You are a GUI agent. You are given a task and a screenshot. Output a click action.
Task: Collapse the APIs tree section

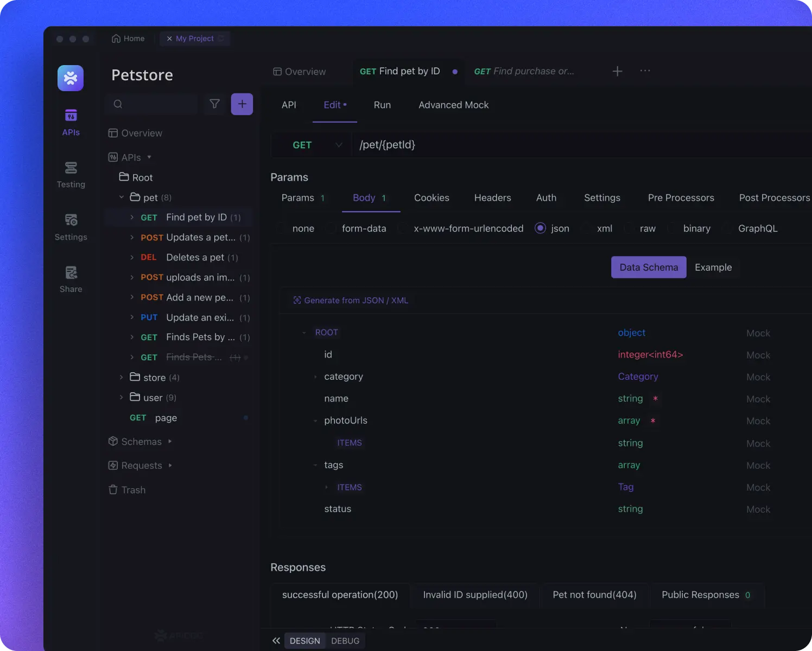pyautogui.click(x=149, y=157)
